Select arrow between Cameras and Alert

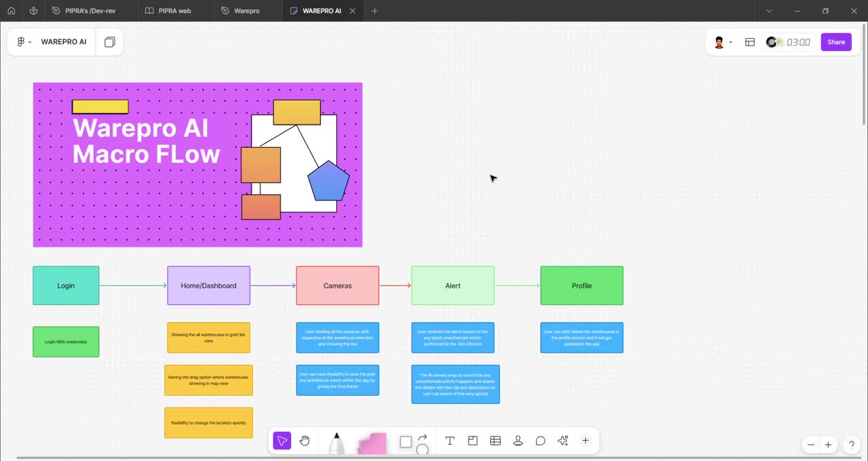[x=395, y=285]
